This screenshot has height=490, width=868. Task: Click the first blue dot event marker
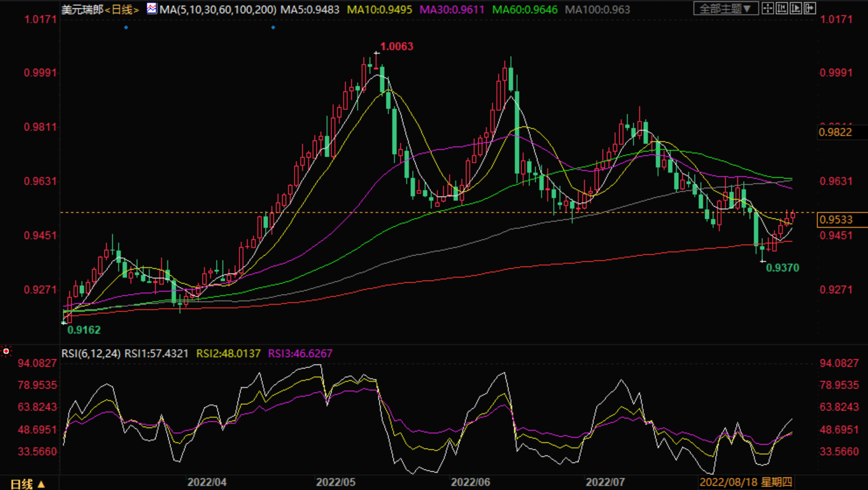click(x=126, y=27)
